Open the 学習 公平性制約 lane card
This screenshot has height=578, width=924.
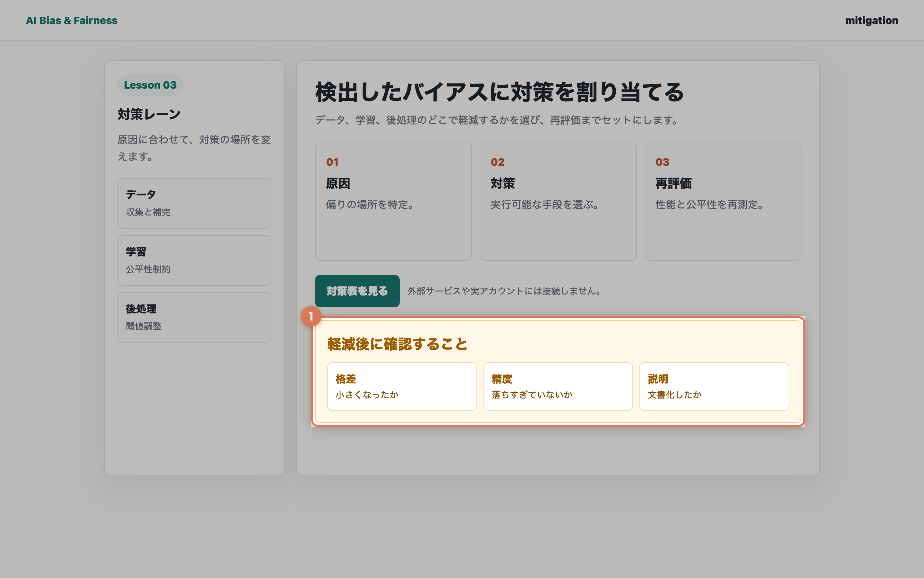tap(194, 260)
